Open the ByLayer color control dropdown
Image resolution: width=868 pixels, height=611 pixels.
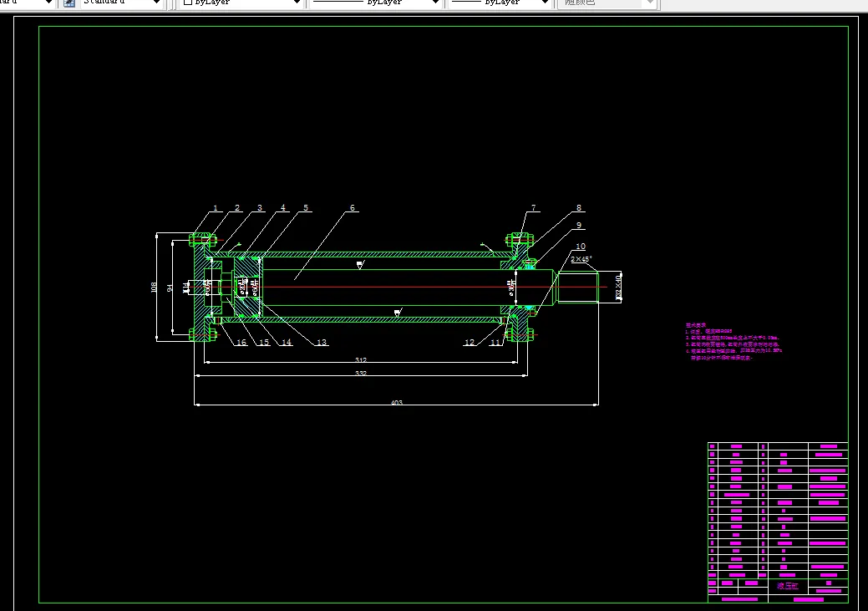(x=242, y=3)
